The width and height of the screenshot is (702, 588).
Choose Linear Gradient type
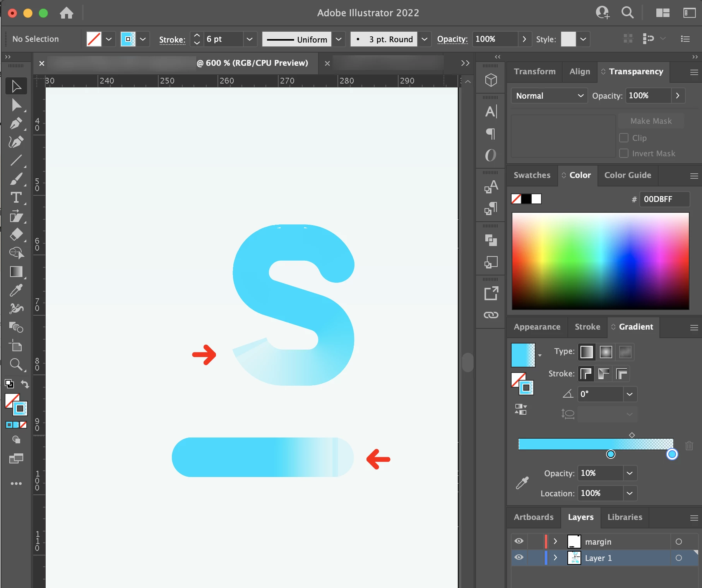[586, 352]
